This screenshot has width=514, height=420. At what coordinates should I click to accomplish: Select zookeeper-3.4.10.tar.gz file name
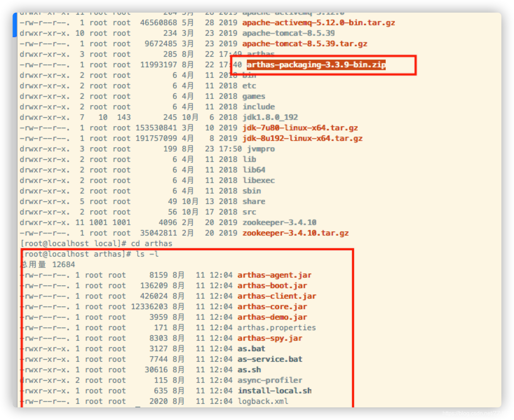click(295, 233)
